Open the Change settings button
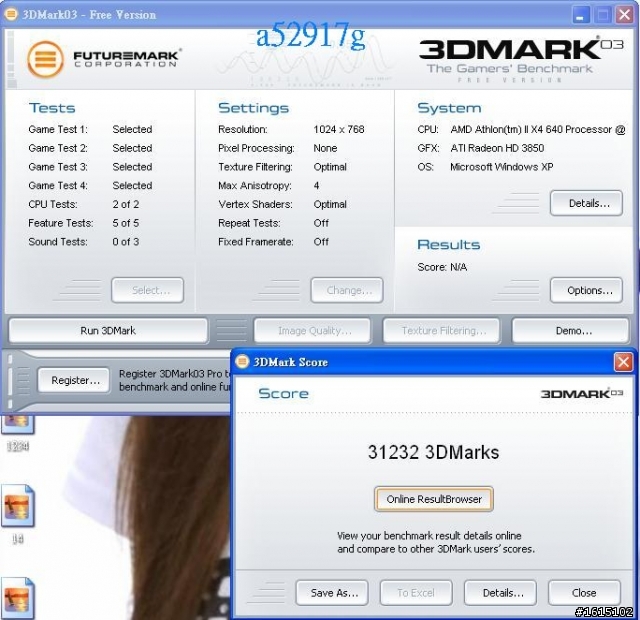 click(x=347, y=290)
